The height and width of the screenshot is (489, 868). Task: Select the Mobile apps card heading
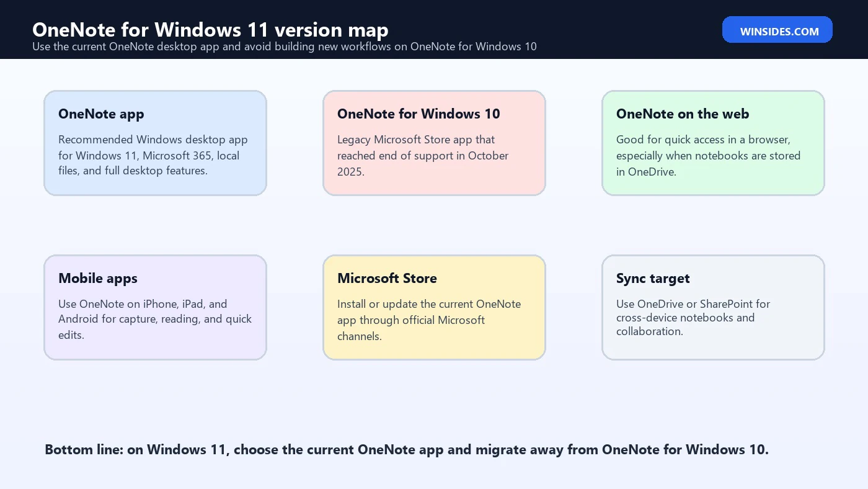(x=98, y=278)
